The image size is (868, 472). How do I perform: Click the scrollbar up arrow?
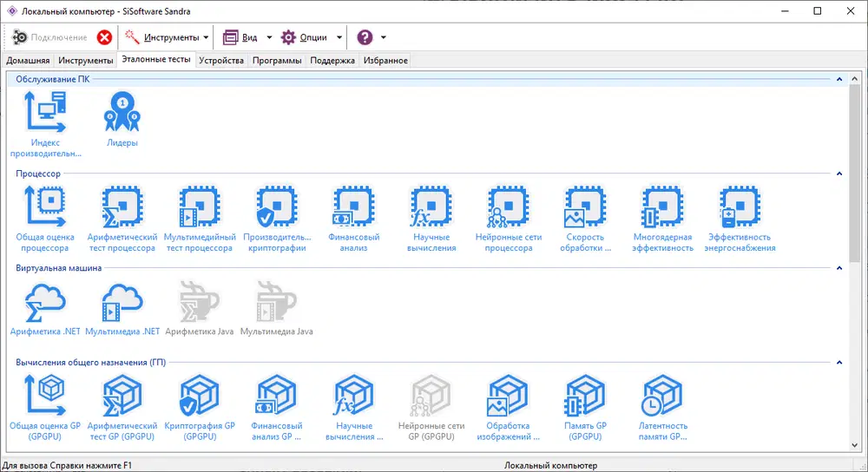855,79
